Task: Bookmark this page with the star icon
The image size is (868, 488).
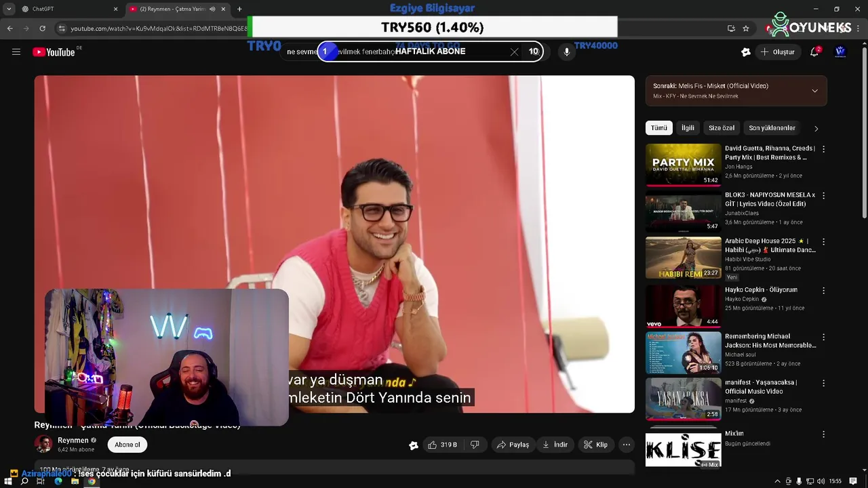Action: 746,28
